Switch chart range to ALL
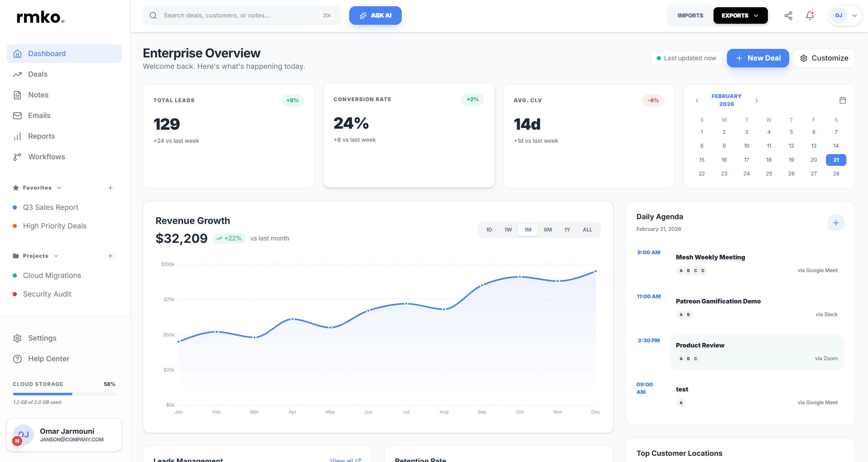 (587, 230)
